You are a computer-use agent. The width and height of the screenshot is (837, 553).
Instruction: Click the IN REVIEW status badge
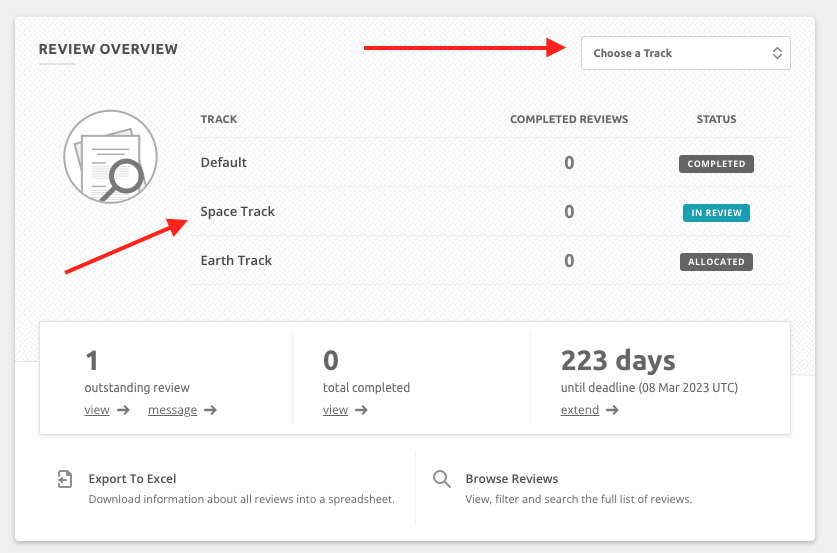point(716,213)
